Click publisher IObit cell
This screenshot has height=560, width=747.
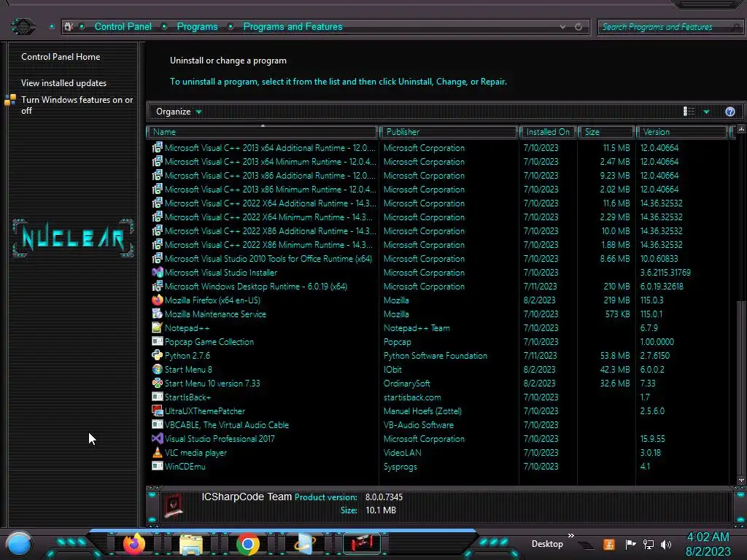[x=392, y=369]
